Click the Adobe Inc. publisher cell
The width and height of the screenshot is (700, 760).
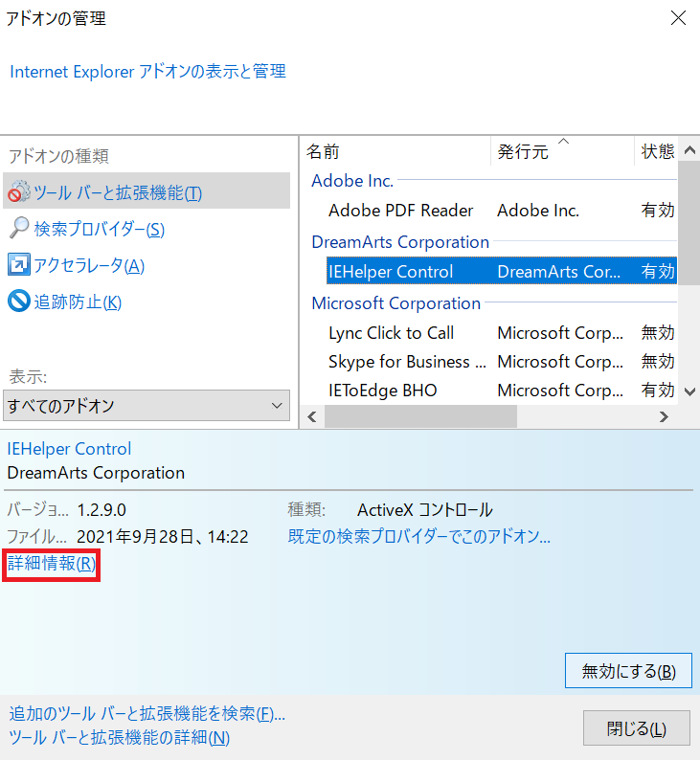tap(538, 211)
